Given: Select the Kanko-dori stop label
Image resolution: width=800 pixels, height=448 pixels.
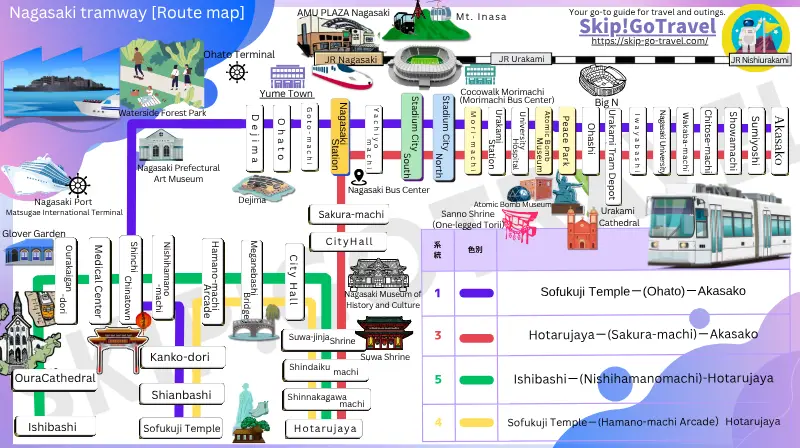Looking at the screenshot, I should (x=181, y=357).
